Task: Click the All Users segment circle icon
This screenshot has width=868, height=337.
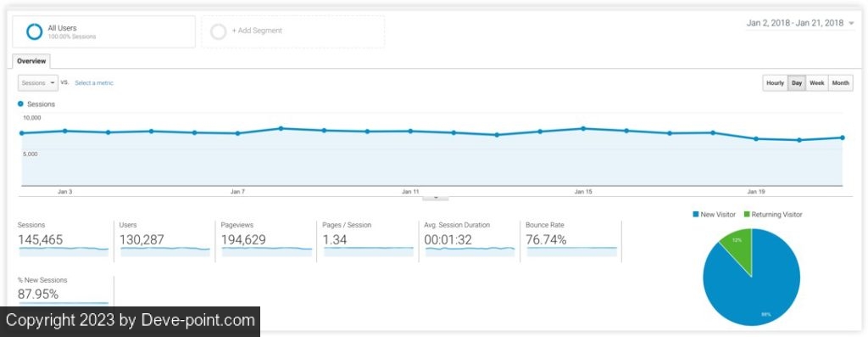Action: pos(34,31)
